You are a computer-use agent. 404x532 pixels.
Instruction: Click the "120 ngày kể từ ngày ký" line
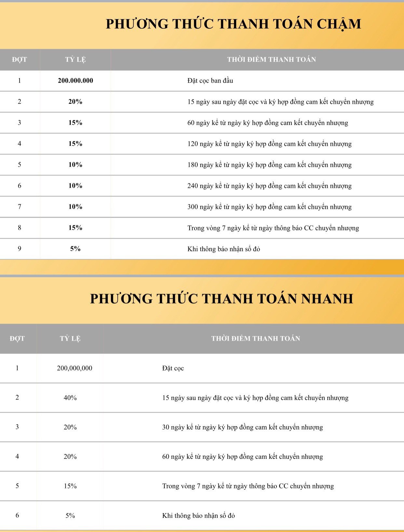pyautogui.click(x=269, y=144)
